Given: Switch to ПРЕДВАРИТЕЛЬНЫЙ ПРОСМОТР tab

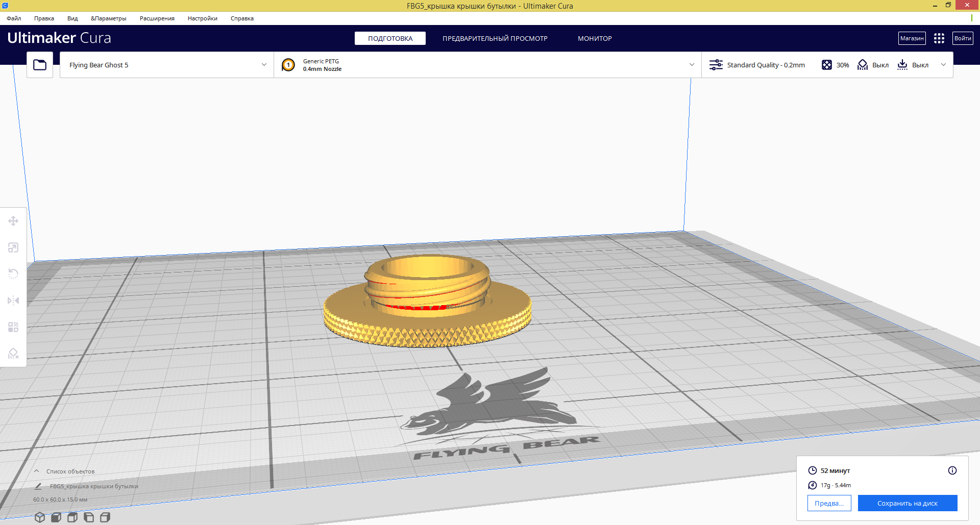Looking at the screenshot, I should click(x=495, y=38).
